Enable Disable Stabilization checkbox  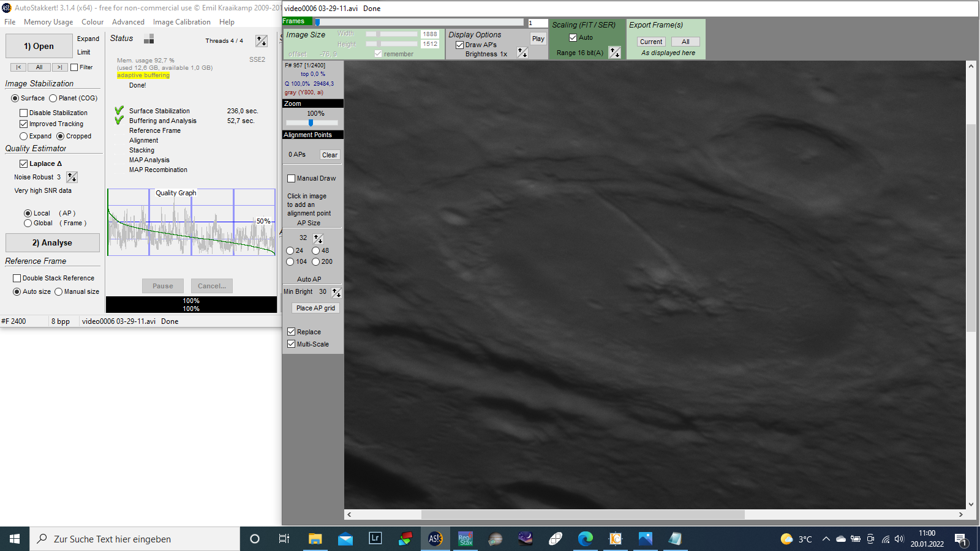click(x=23, y=113)
